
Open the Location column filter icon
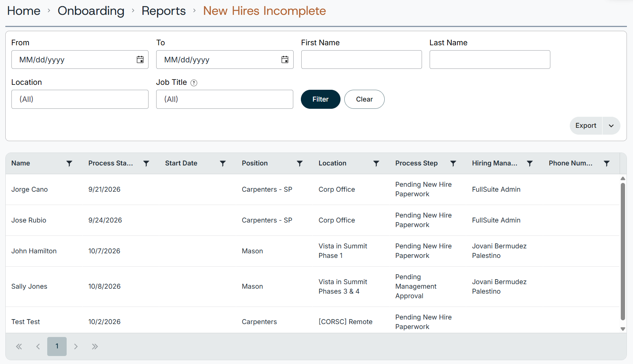point(376,163)
